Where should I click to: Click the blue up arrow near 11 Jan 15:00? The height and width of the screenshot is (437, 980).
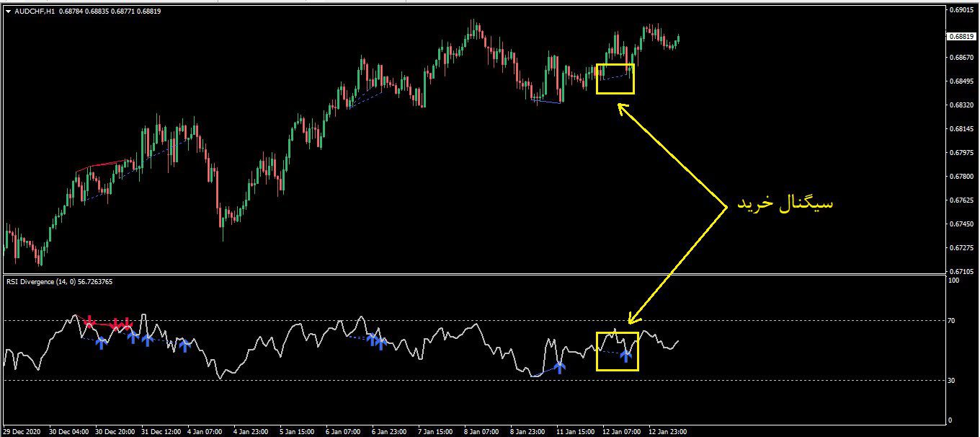561,366
